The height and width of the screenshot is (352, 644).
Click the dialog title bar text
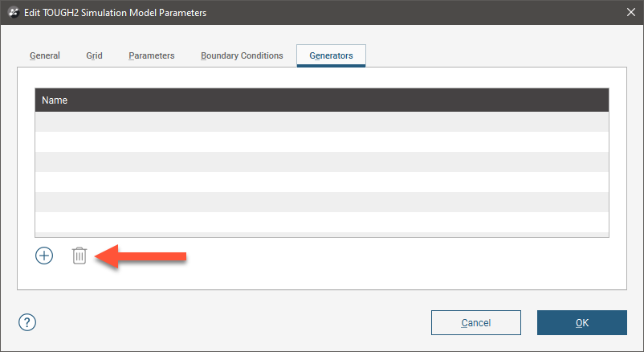click(x=116, y=13)
